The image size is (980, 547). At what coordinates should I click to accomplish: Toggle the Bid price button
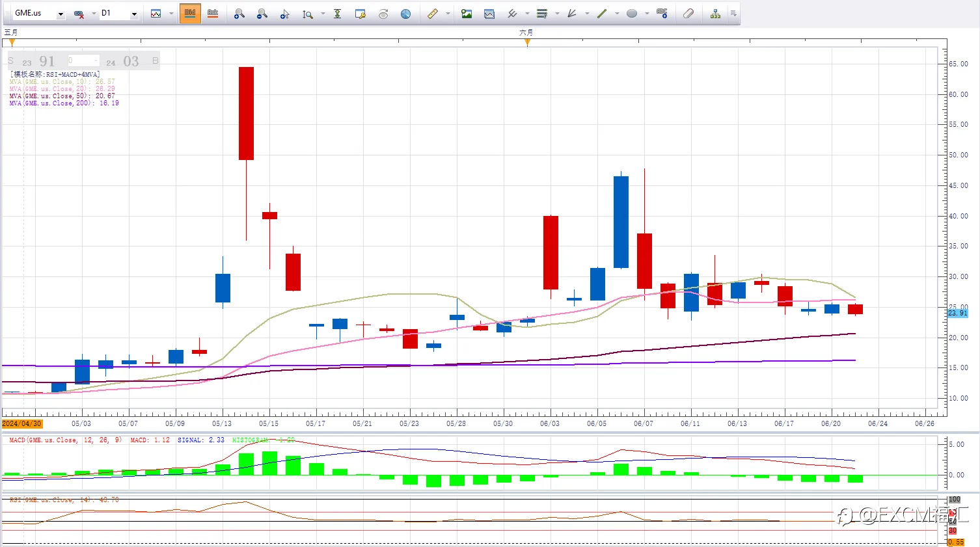(x=190, y=14)
